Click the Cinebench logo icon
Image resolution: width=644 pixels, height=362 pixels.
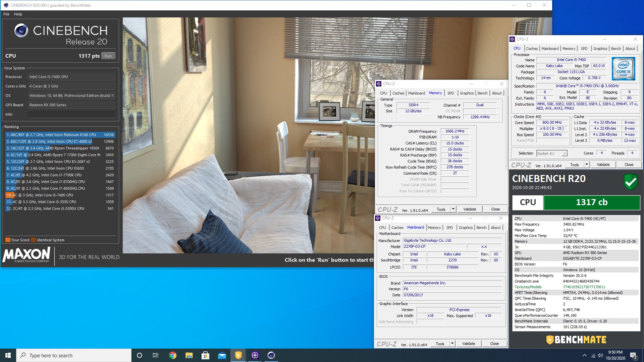(21, 31)
